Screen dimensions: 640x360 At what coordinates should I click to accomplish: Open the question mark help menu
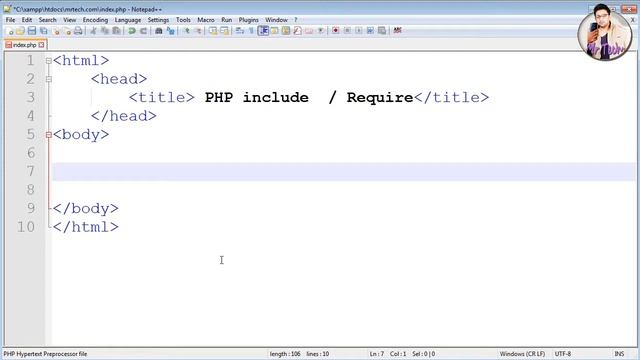click(296, 20)
